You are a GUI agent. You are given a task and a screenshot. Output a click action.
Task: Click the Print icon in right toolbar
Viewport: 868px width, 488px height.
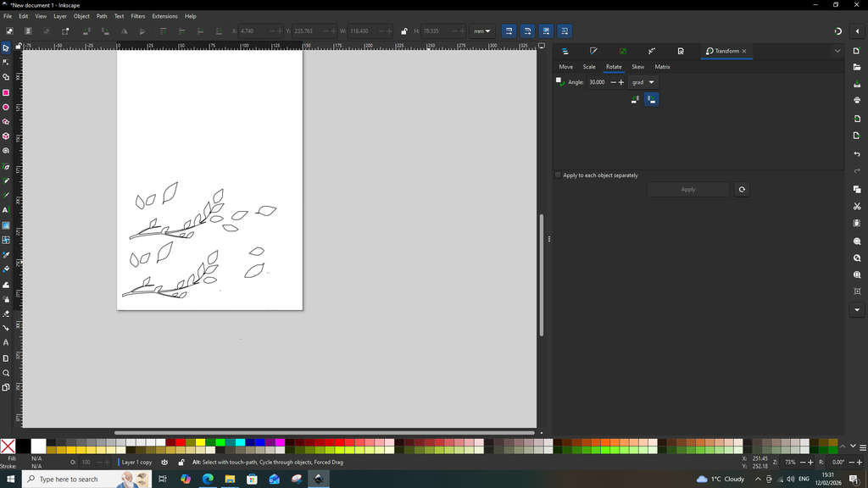[x=857, y=100]
